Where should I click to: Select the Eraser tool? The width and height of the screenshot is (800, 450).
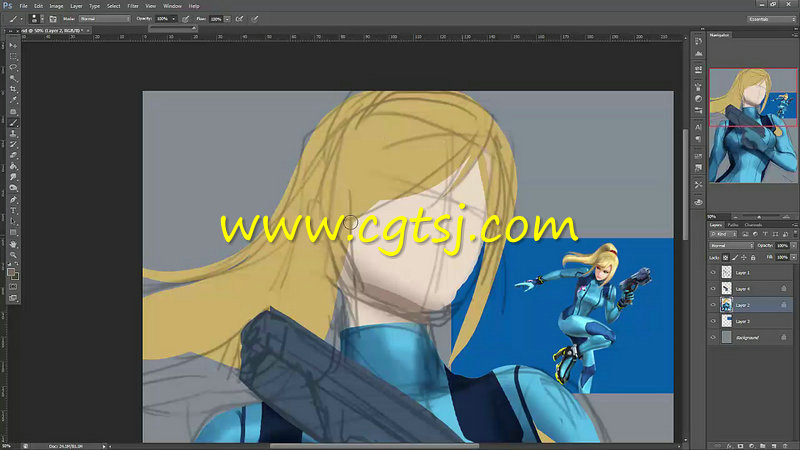pyautogui.click(x=13, y=155)
